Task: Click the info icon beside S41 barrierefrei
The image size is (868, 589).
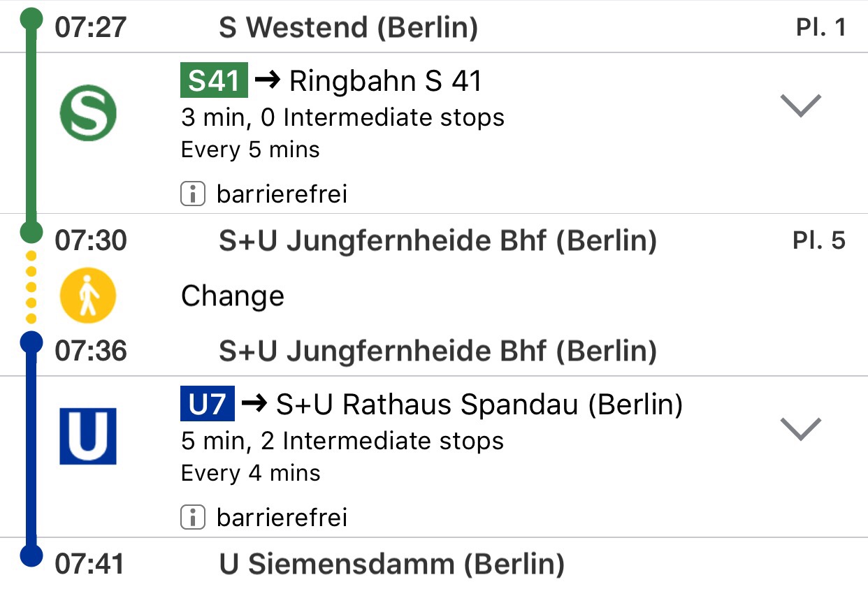Action: coord(193,194)
